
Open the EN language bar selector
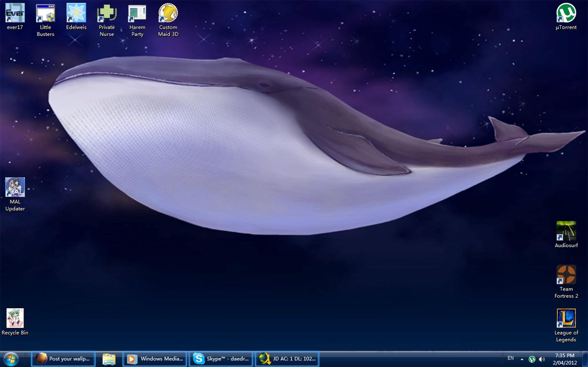click(x=510, y=358)
